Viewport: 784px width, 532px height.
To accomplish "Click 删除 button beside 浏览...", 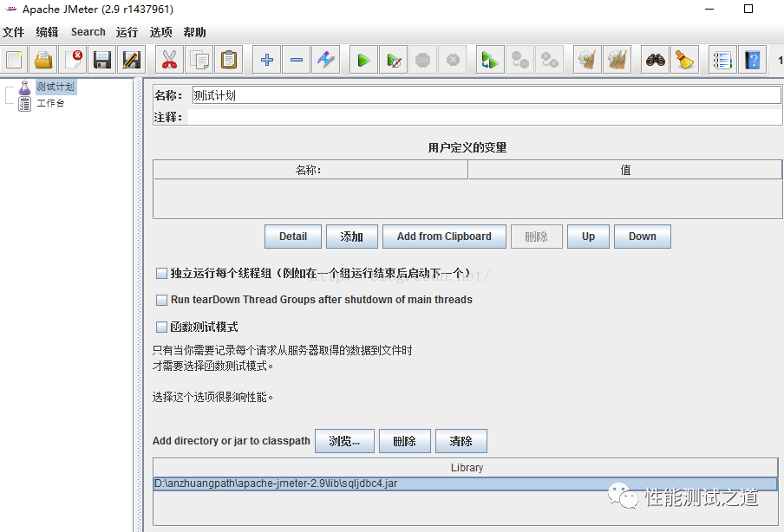I will coord(404,441).
